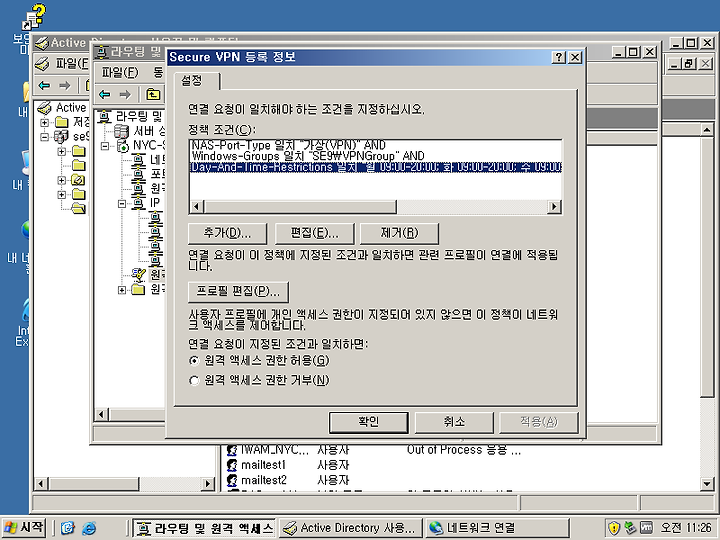This screenshot has width=720, height=540.
Task: Select the IP routing node icon
Action: tap(138, 203)
